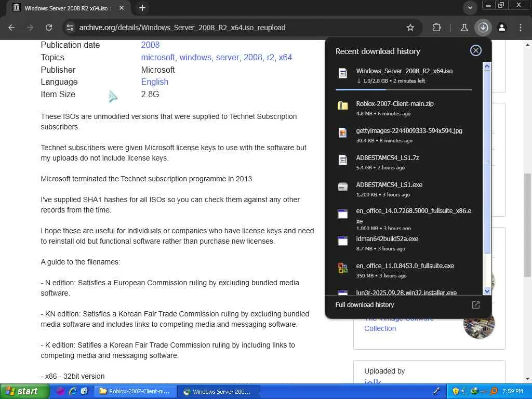Click the collection thumbnail image
Screen dimensions: 532x399
tap(478, 323)
